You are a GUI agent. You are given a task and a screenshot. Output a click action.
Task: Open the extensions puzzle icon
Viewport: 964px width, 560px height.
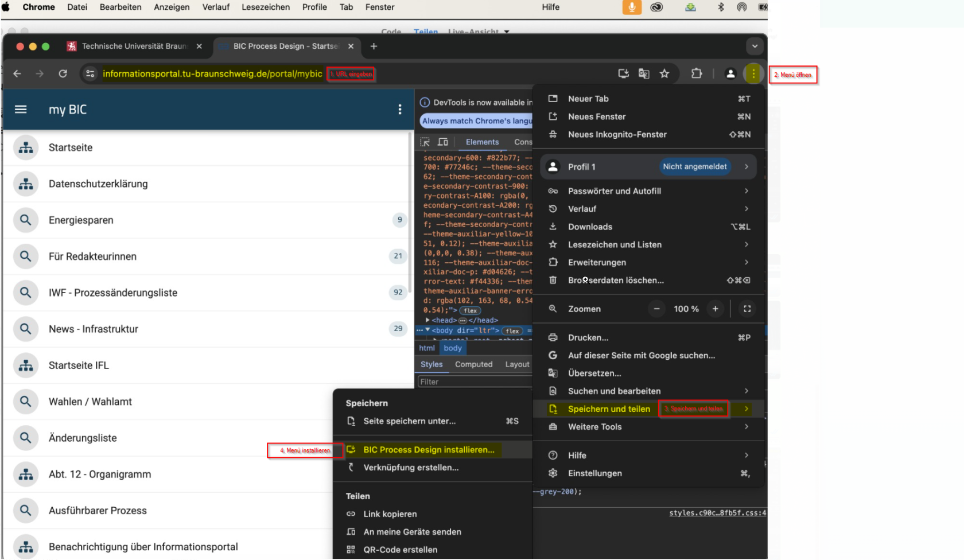point(697,73)
